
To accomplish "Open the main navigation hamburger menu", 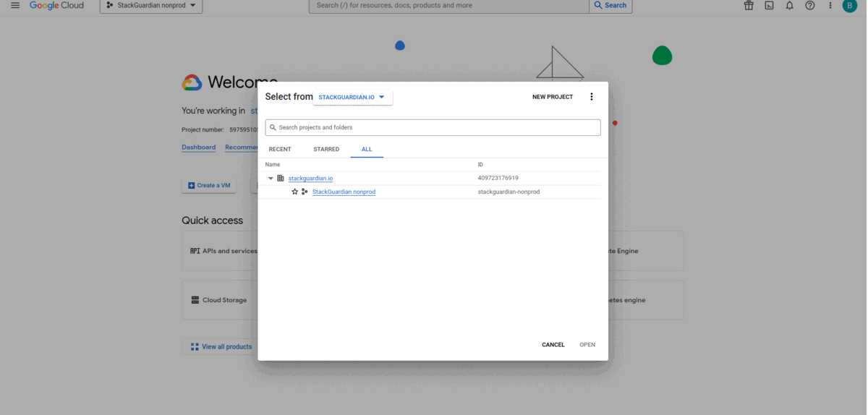I will (15, 5).
